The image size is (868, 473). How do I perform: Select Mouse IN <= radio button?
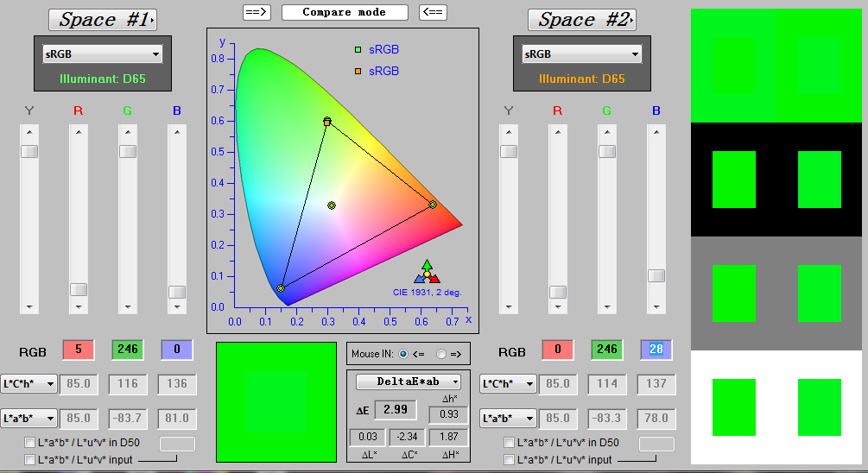pos(403,354)
